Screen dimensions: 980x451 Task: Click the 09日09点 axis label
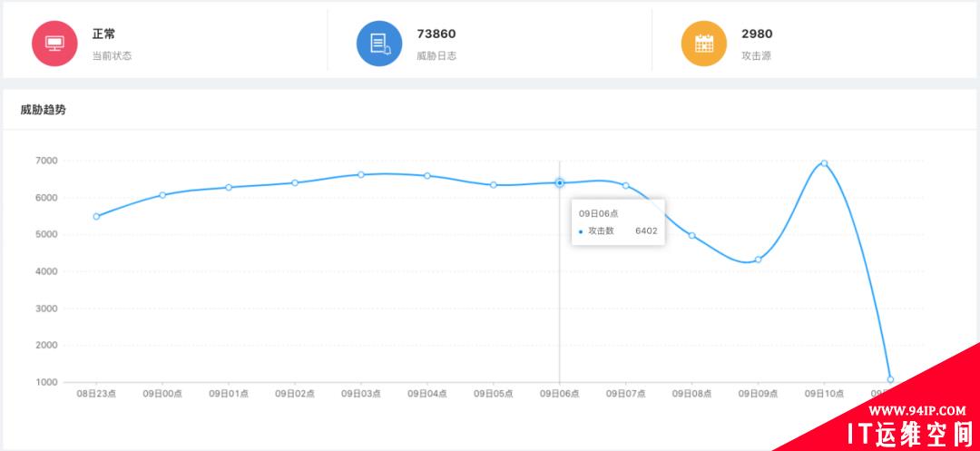pyautogui.click(x=758, y=394)
